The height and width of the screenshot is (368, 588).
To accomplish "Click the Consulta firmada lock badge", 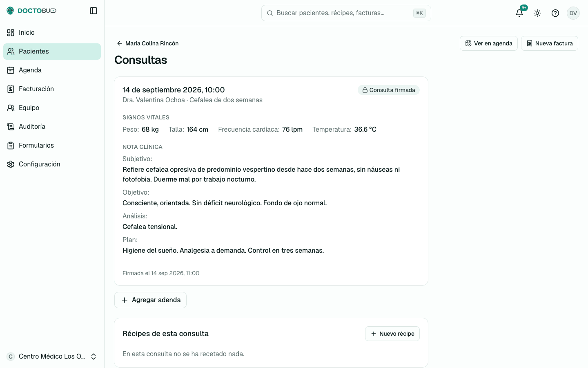I will click(x=389, y=90).
